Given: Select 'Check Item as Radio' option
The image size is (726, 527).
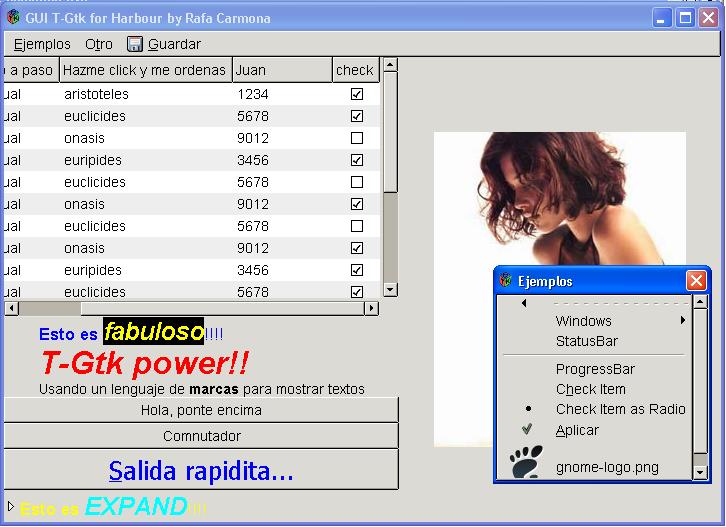Looking at the screenshot, I should coord(594,409).
